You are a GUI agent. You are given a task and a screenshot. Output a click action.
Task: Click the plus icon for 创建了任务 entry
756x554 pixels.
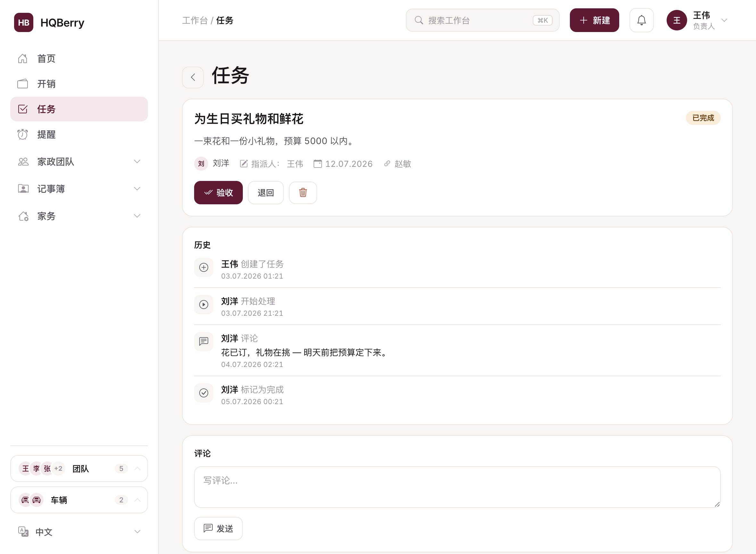point(204,268)
